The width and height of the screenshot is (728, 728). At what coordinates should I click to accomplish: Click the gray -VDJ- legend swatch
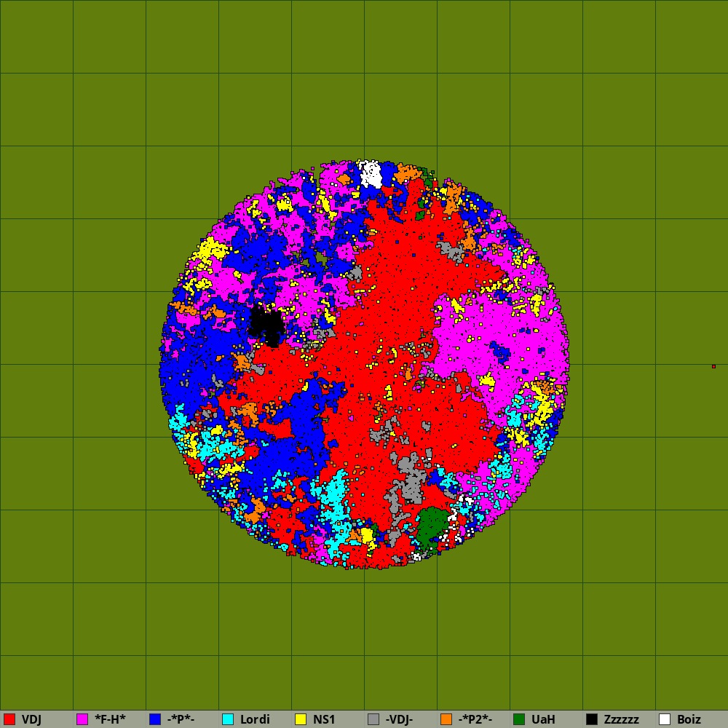[x=373, y=719]
